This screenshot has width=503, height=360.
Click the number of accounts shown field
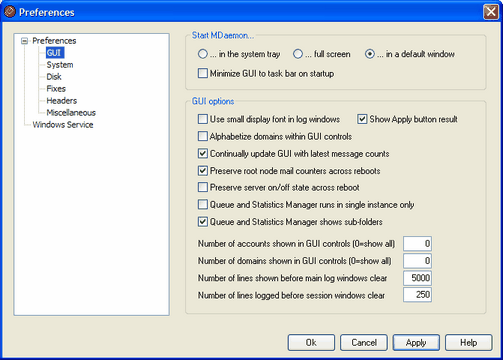pos(417,244)
